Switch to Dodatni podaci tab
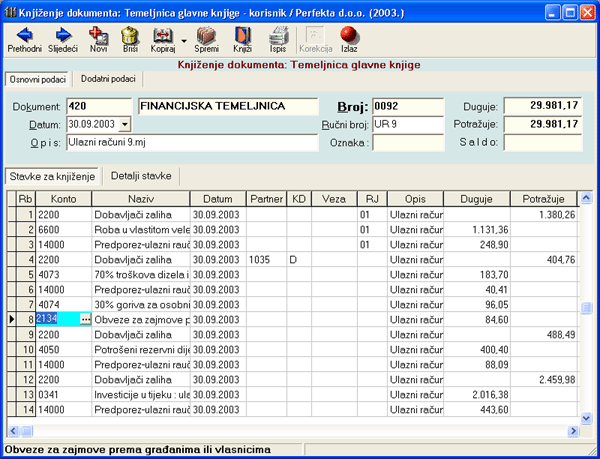This screenshot has height=459, width=600. pyautogui.click(x=108, y=79)
